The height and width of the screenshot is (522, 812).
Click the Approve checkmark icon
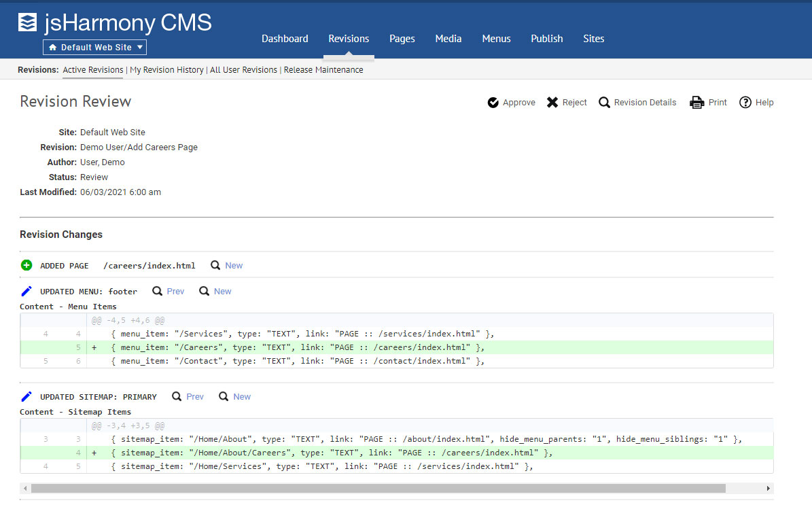pos(493,103)
